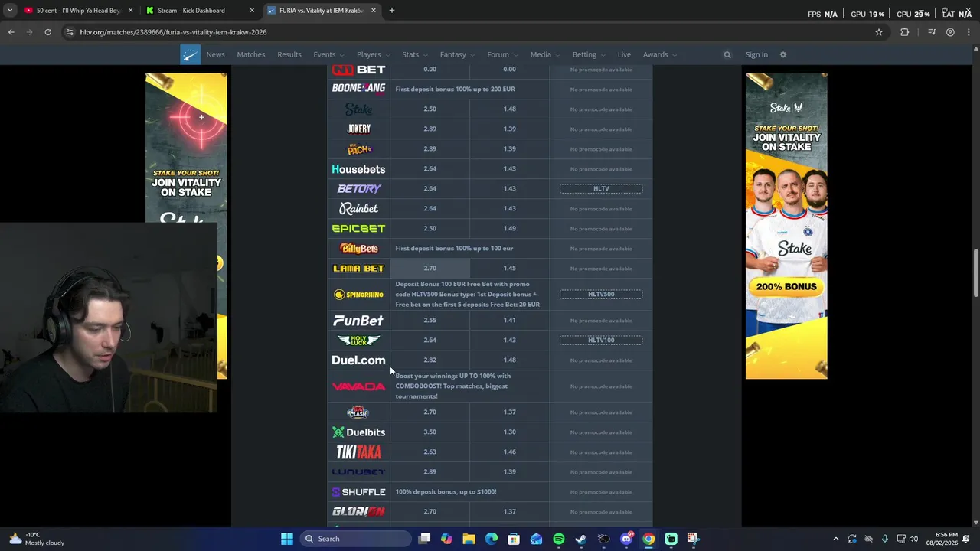980x551 pixels.
Task: Expand the Media dropdown menu
Action: coord(545,54)
